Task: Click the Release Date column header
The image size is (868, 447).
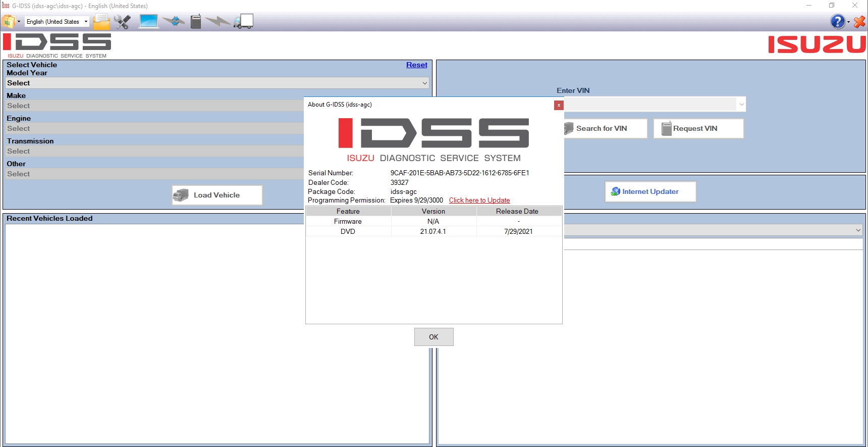Action: (519, 211)
